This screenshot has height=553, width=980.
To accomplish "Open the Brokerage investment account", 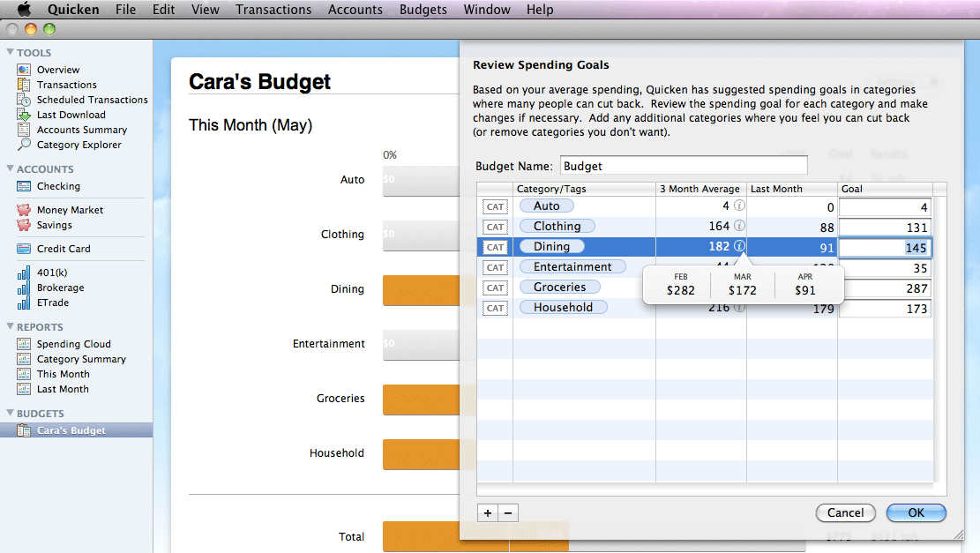I will 60,288.
